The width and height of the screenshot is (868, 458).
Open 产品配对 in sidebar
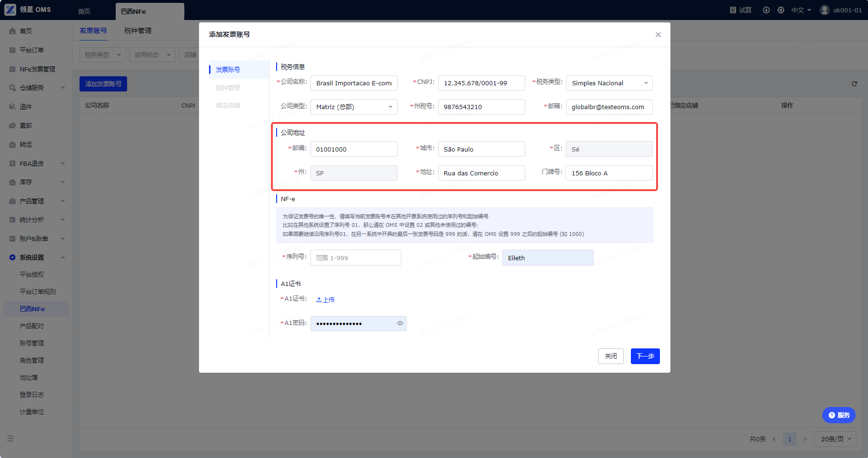[x=32, y=326]
